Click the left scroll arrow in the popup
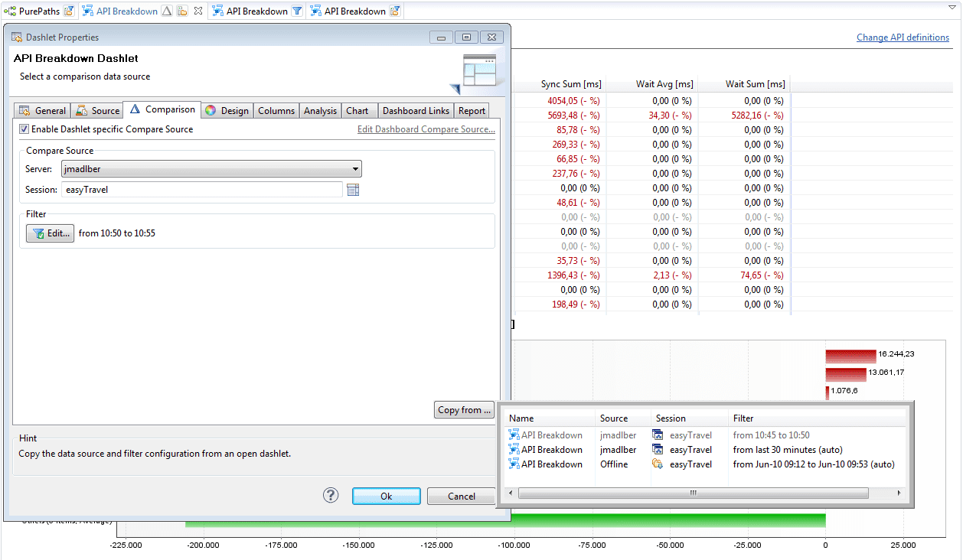The width and height of the screenshot is (963, 560). tap(511, 493)
